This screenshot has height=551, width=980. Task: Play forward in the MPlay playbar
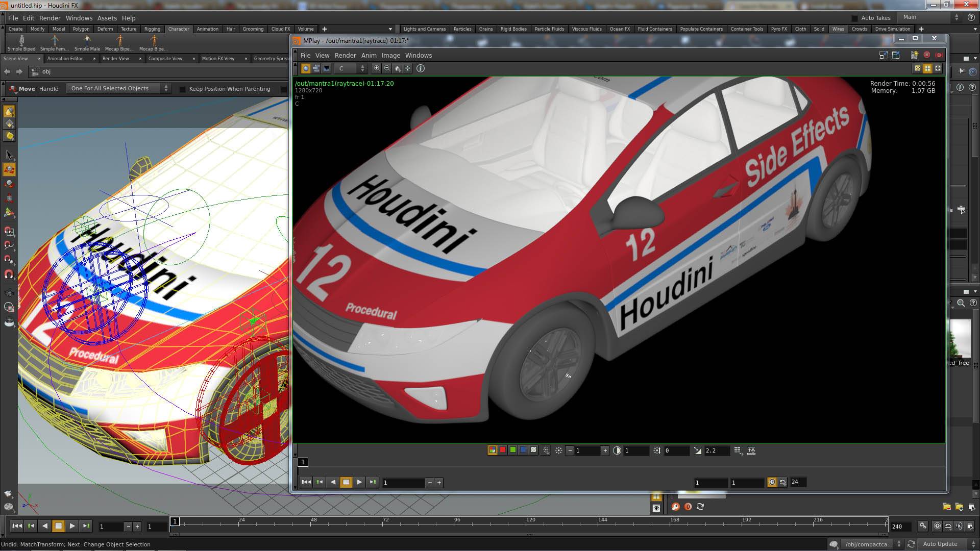359,482
